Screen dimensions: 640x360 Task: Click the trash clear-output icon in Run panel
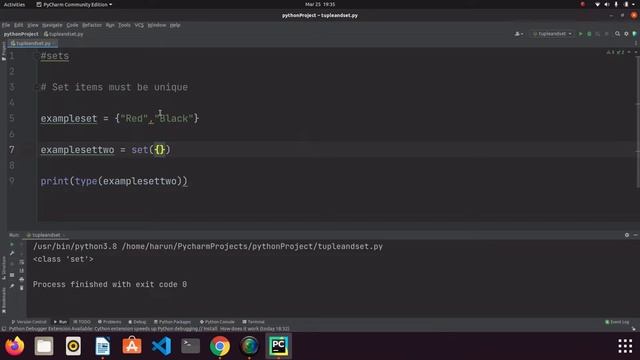tap(22, 288)
